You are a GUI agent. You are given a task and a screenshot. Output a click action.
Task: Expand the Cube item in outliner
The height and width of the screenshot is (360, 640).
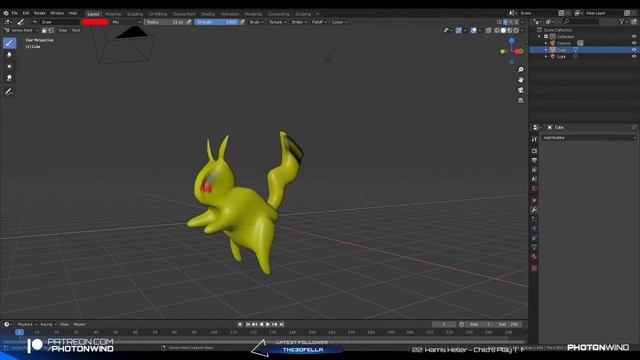point(546,50)
